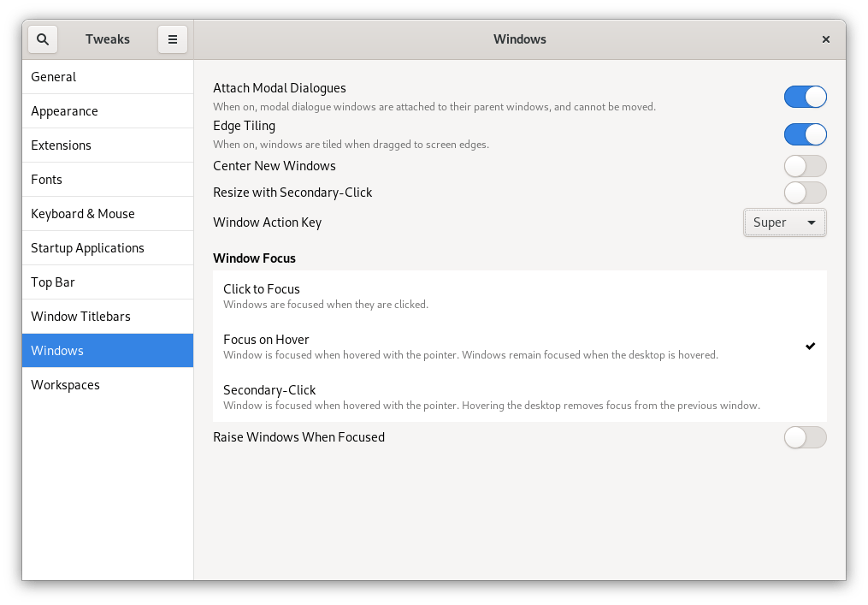Choose Secondary-Click focus mode
Screen dimensions: 868x605
tap(520, 397)
